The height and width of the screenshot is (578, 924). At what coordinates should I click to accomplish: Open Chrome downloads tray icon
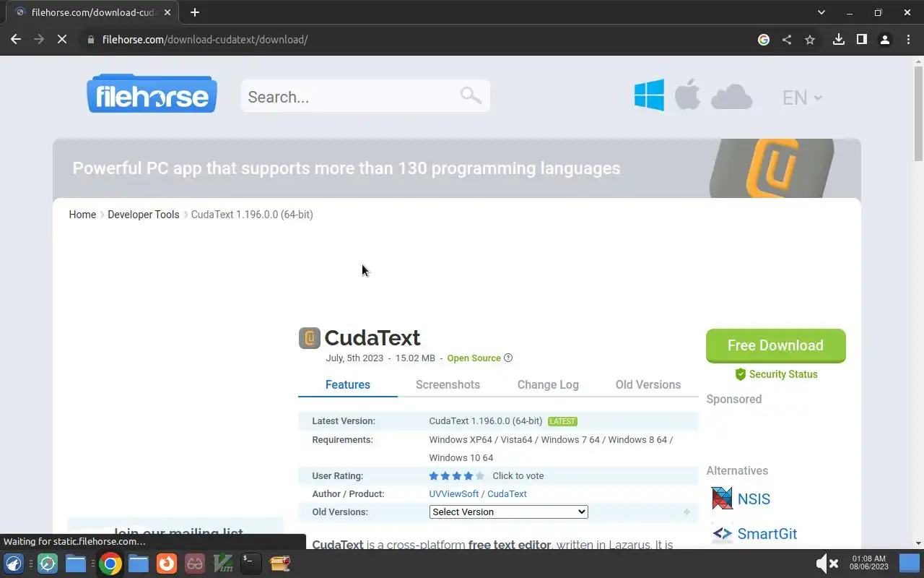pos(838,40)
